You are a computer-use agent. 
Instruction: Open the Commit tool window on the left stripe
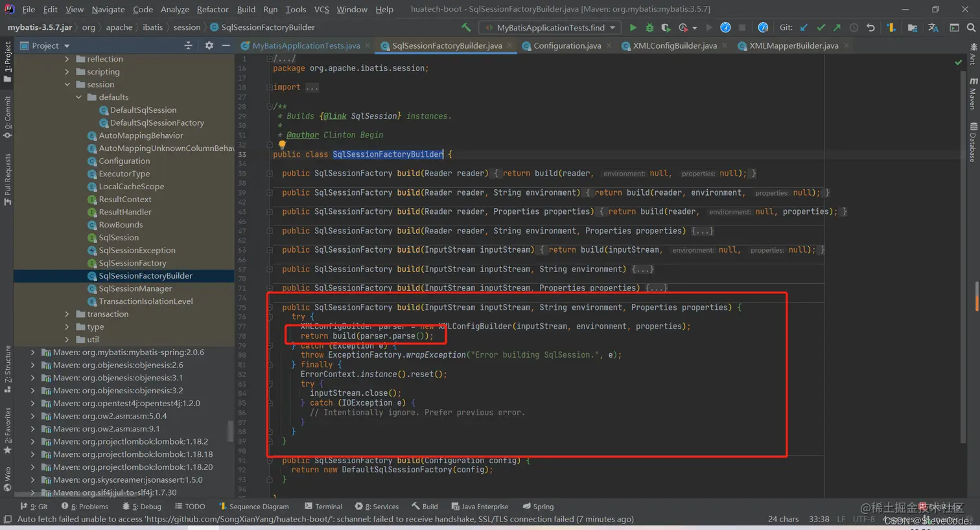(x=8, y=117)
